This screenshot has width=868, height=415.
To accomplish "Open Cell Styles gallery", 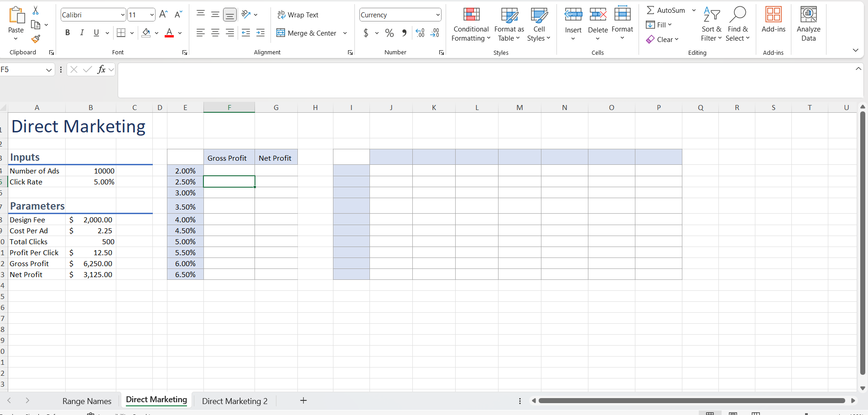I will (539, 25).
